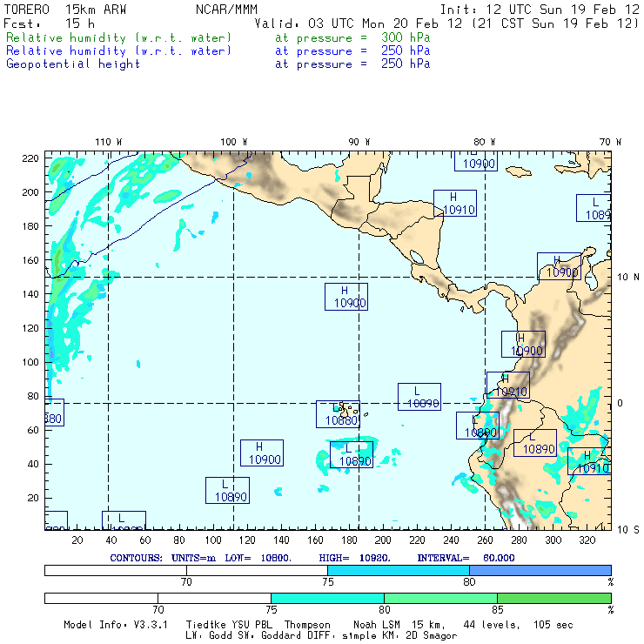Click the 'Fcst: 15 h' forecast hour text
The width and height of the screenshot is (644, 644).
click(49, 23)
